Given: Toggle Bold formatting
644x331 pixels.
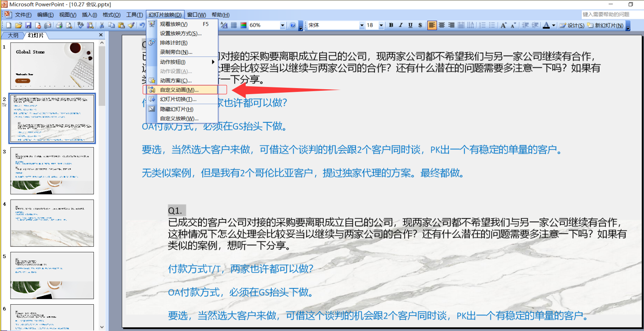Looking at the screenshot, I should pyautogui.click(x=391, y=25).
